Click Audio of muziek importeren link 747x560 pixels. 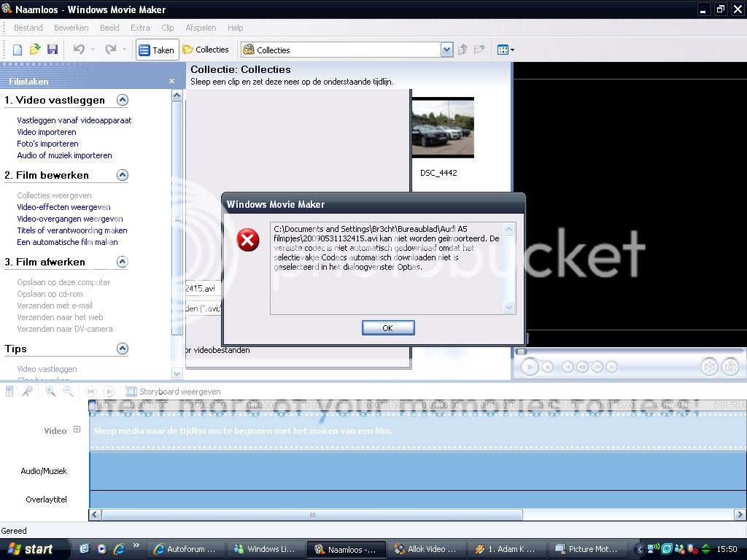click(x=64, y=155)
